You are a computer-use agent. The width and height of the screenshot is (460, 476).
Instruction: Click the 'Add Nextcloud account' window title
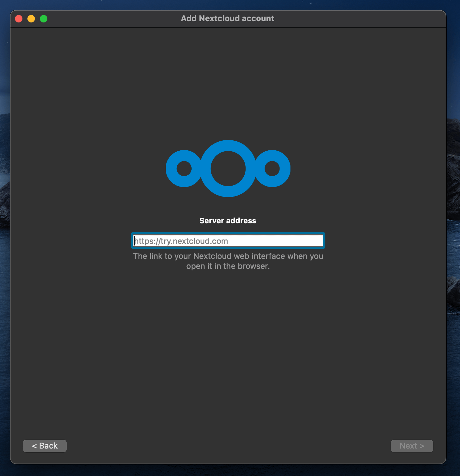click(228, 19)
